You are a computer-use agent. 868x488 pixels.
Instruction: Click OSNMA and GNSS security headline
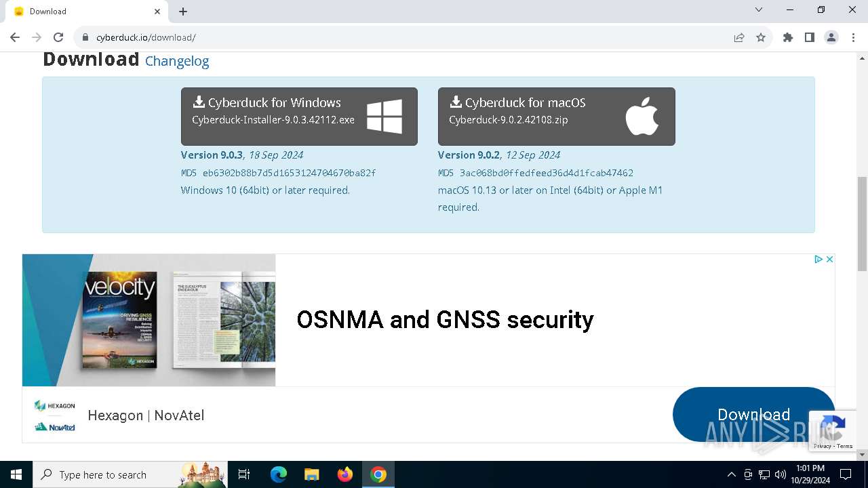click(445, 319)
